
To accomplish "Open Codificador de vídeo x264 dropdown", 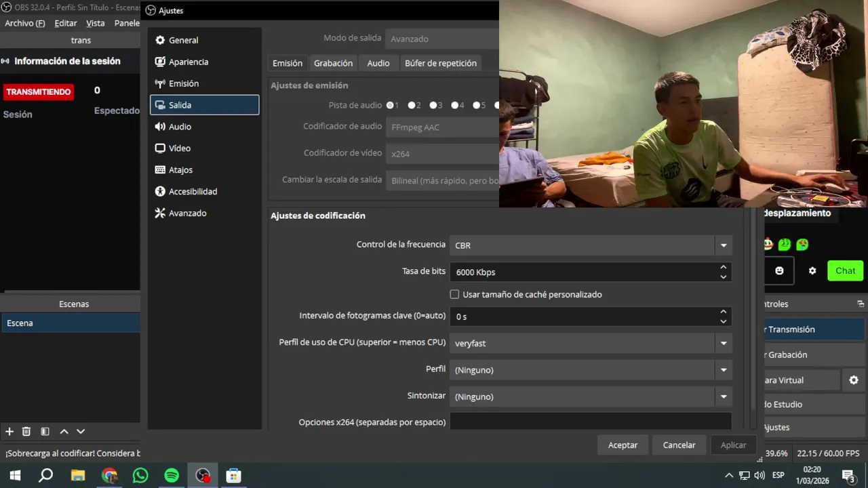I will (x=442, y=154).
